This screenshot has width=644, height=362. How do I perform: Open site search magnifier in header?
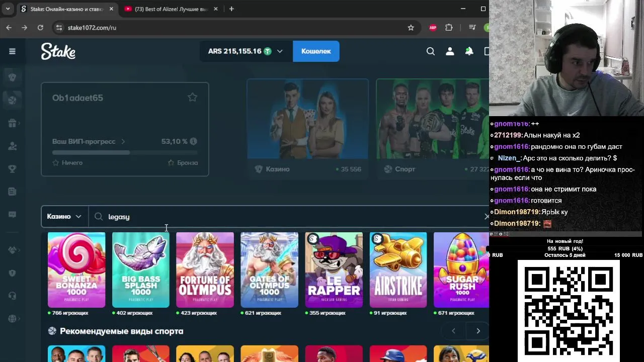[431, 51]
